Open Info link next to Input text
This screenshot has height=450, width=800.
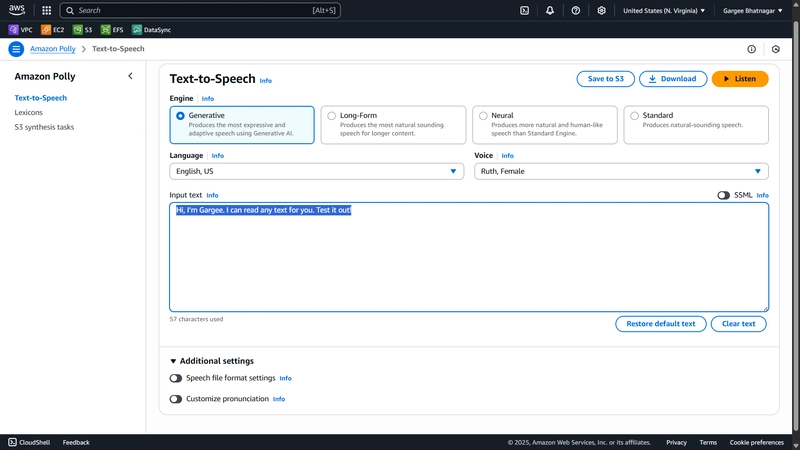[x=212, y=195]
